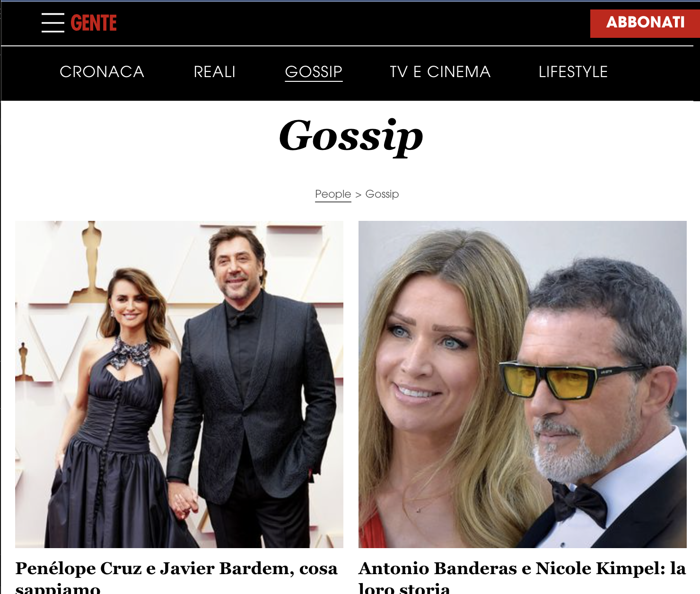Click the red GENTE logo

tap(94, 23)
